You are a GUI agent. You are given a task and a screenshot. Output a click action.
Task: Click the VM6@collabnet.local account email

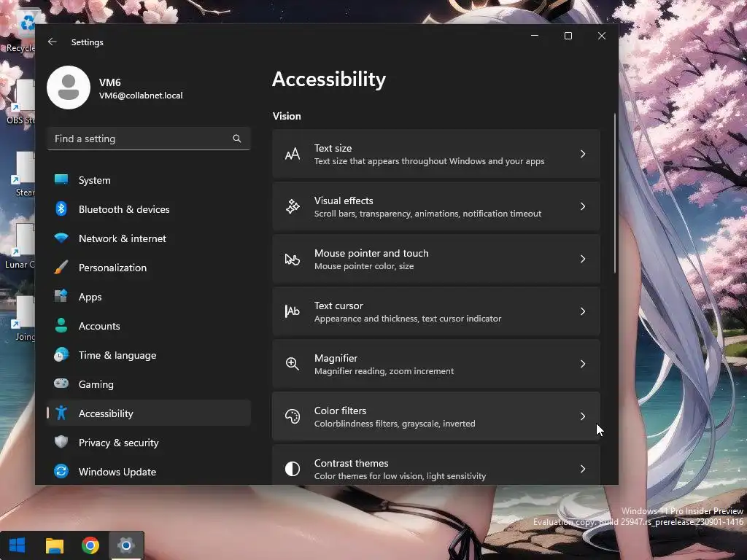point(141,96)
